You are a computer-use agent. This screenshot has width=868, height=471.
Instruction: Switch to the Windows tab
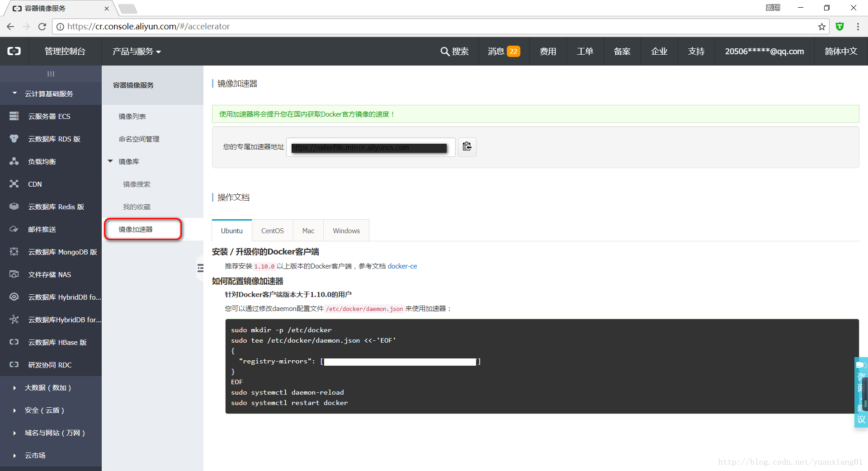click(x=346, y=231)
